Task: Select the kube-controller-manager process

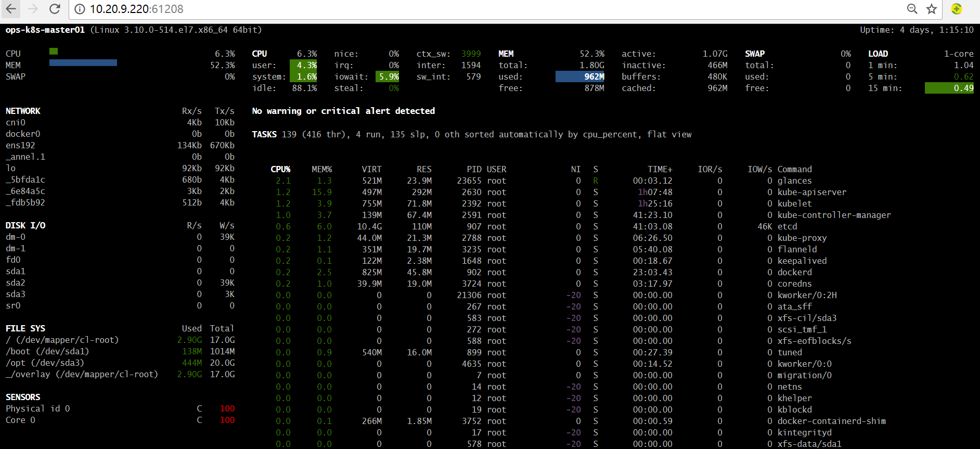Action: (834, 215)
